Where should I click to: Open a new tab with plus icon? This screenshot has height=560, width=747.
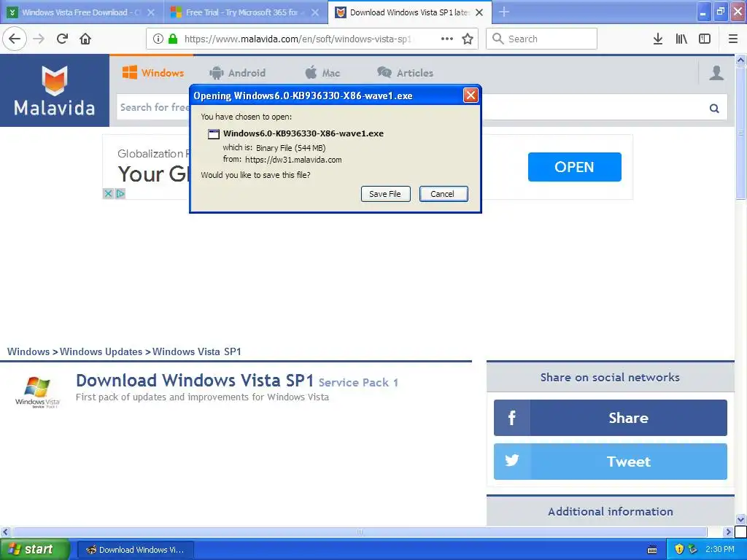pyautogui.click(x=504, y=12)
